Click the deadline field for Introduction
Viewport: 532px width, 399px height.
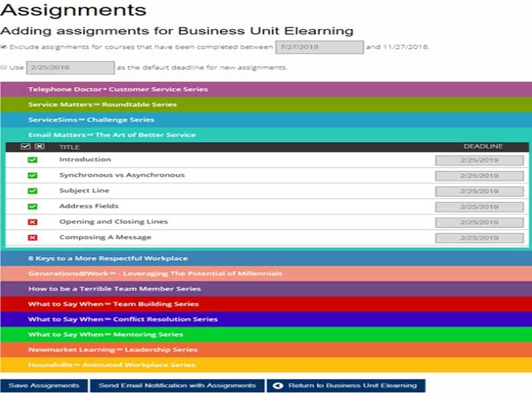point(479,160)
